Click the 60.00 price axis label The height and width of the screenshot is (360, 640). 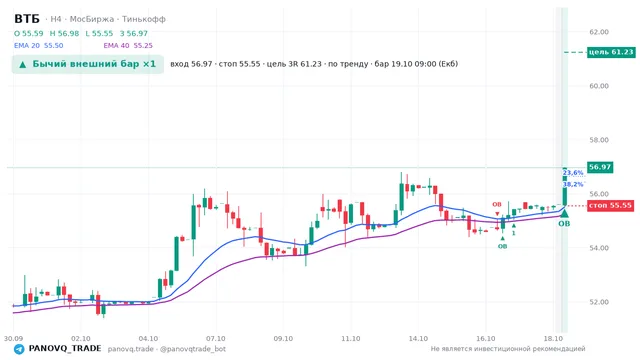tap(599, 86)
